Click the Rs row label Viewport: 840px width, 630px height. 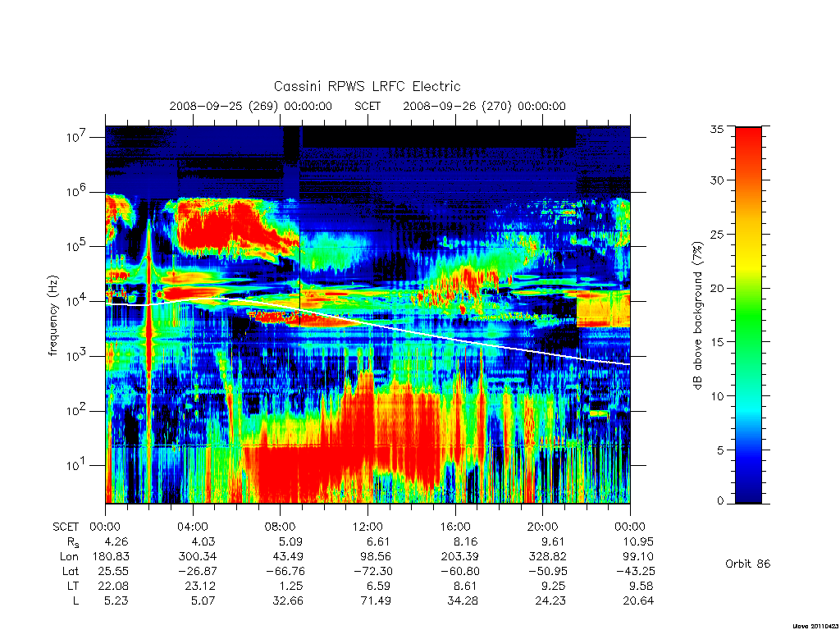click(x=73, y=542)
